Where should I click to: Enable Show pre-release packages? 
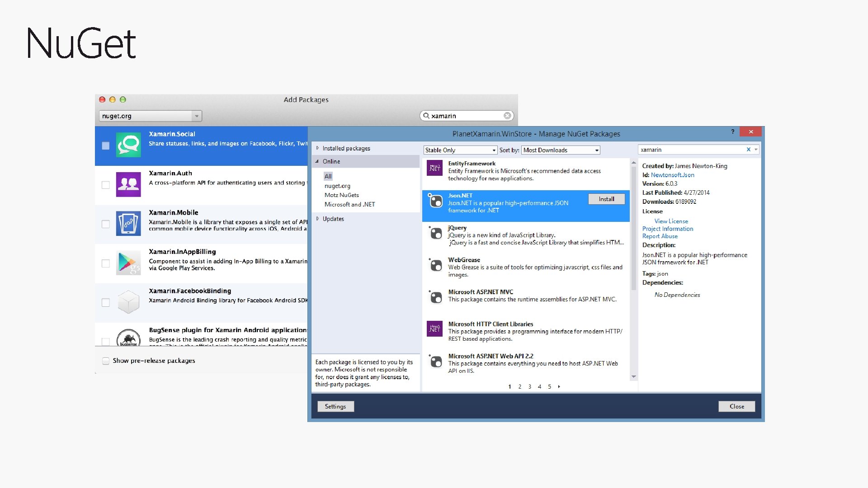pos(106,361)
